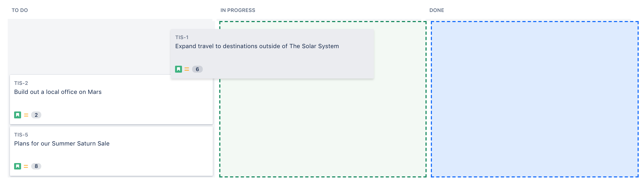Image resolution: width=644 pixels, height=195 pixels.
Task: Click the medium priority icon on TIS-5
Action: click(x=26, y=166)
